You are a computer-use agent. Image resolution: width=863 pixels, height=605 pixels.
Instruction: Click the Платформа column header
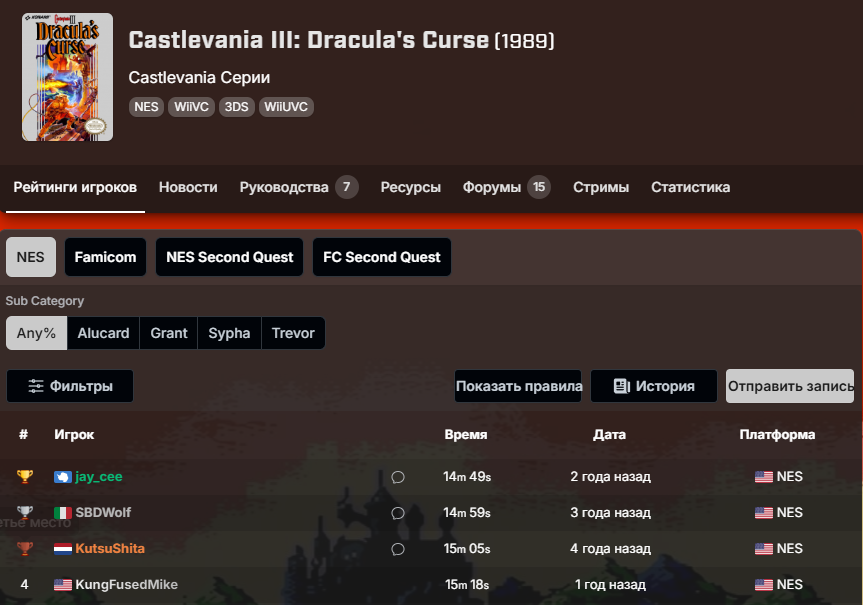777,435
